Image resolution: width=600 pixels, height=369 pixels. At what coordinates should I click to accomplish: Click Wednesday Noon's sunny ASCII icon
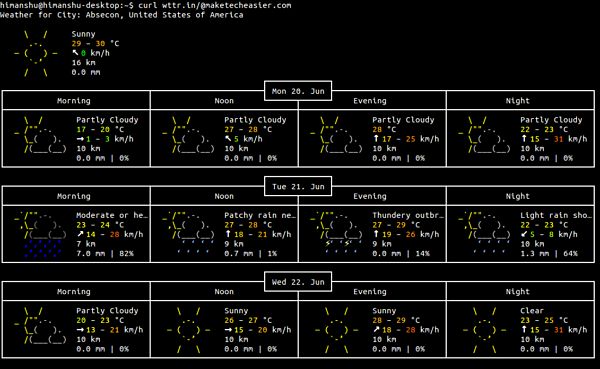pyautogui.click(x=189, y=330)
